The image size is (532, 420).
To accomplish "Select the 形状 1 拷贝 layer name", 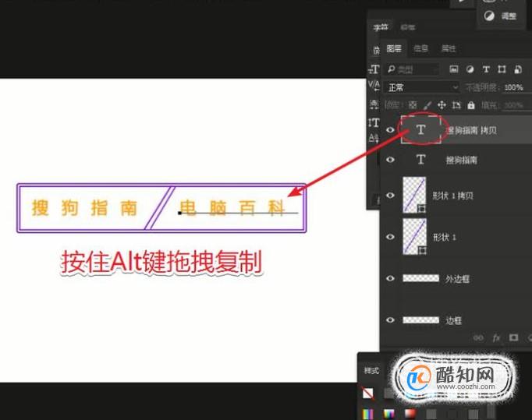I will [453, 196].
